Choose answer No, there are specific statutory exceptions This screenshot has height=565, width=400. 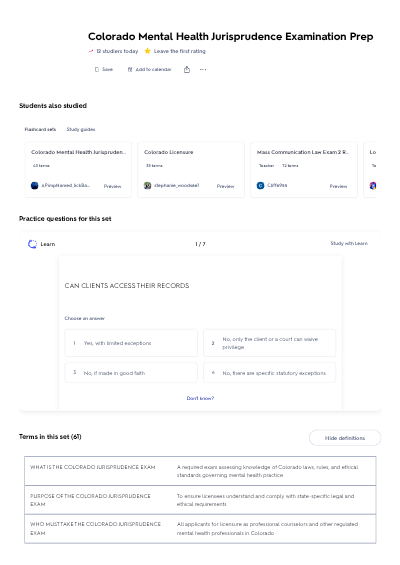[x=270, y=373]
